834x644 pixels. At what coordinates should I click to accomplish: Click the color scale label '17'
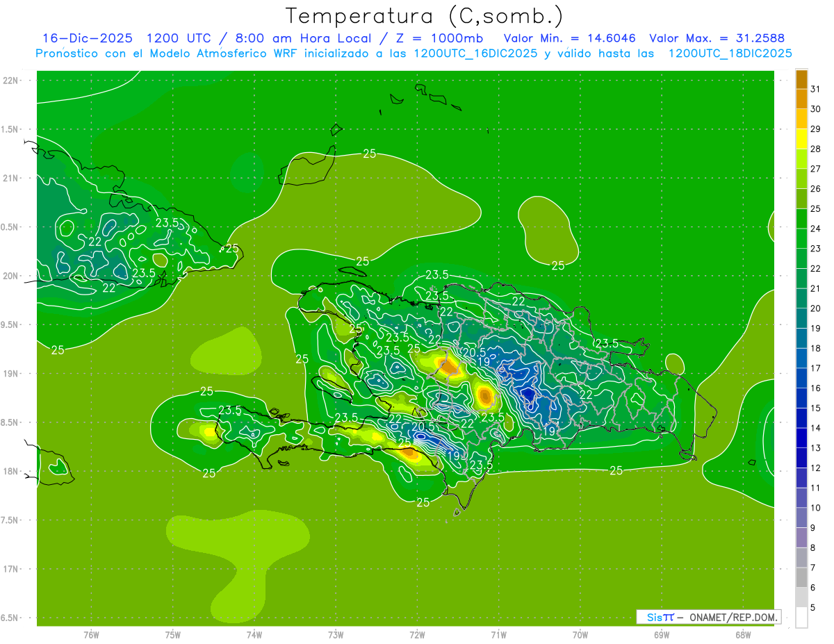(815, 368)
